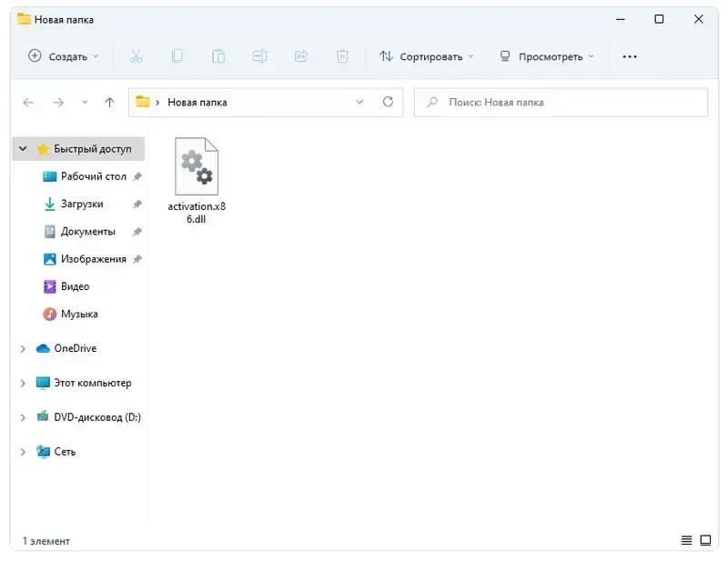Click the folder icon in address bar
The width and height of the screenshot is (728, 561).
tap(143, 102)
